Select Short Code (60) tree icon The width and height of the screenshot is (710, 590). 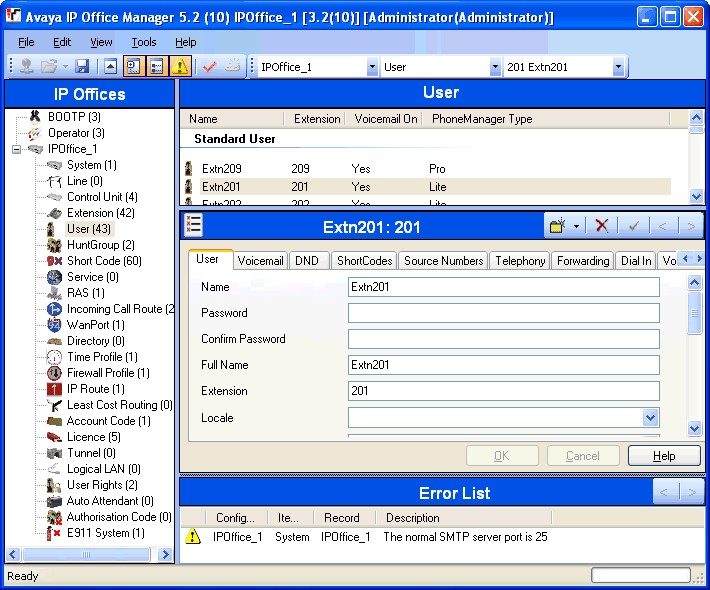coord(54,261)
